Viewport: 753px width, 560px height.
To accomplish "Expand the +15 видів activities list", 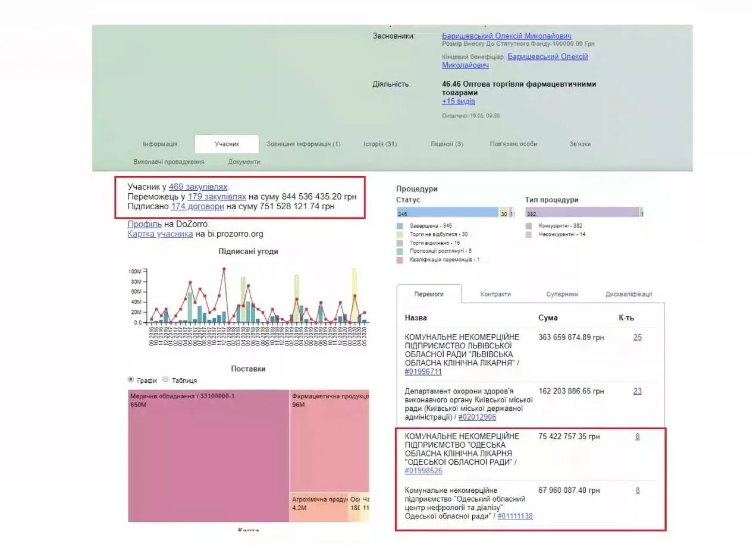I will (458, 102).
